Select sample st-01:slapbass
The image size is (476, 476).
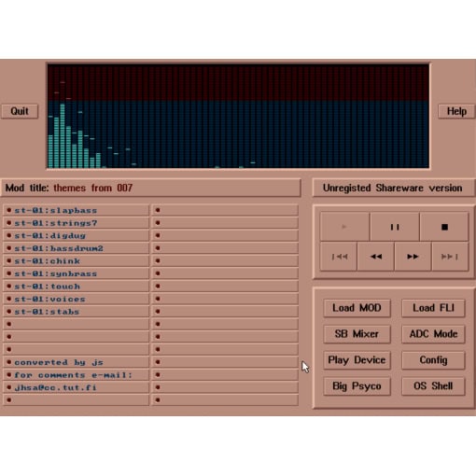pos(77,210)
